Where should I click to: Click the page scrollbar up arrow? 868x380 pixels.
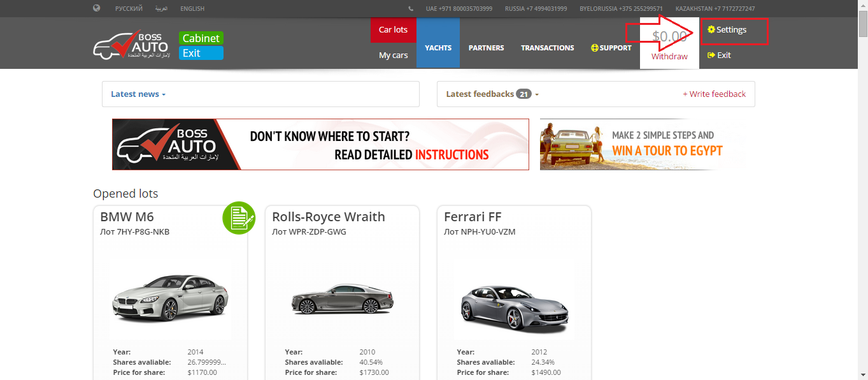coord(862,5)
